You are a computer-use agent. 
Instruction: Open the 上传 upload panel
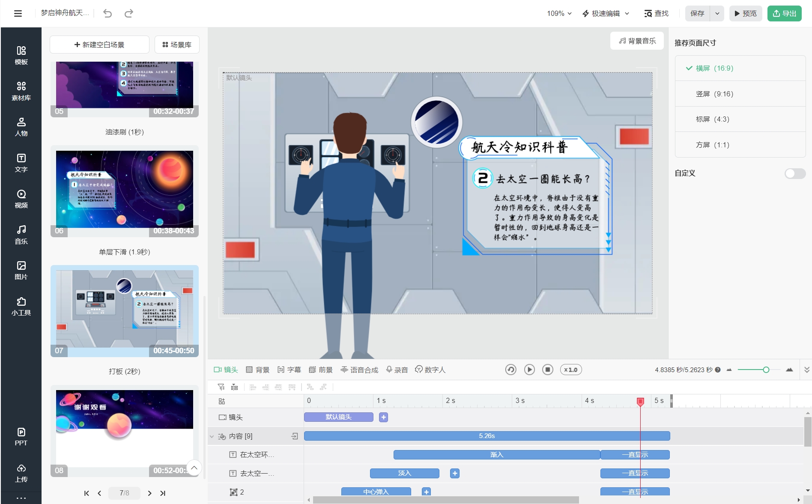tap(21, 473)
